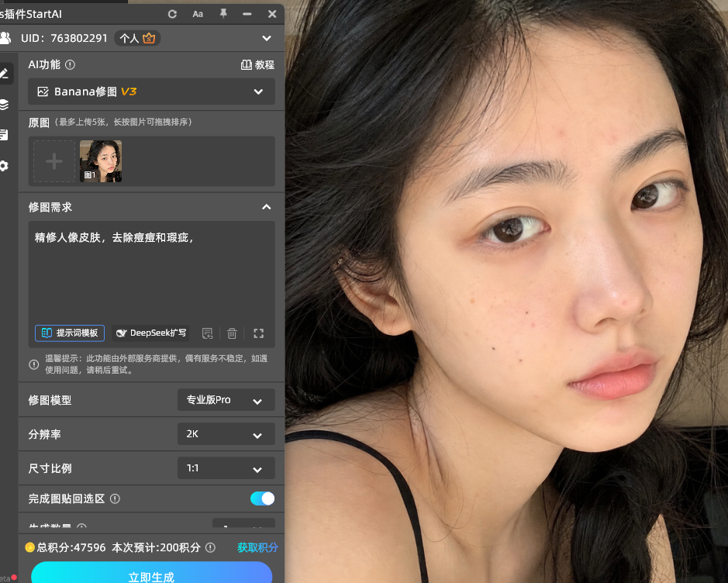
Task: Open 提示词模板 prompt templates
Action: coord(70,333)
